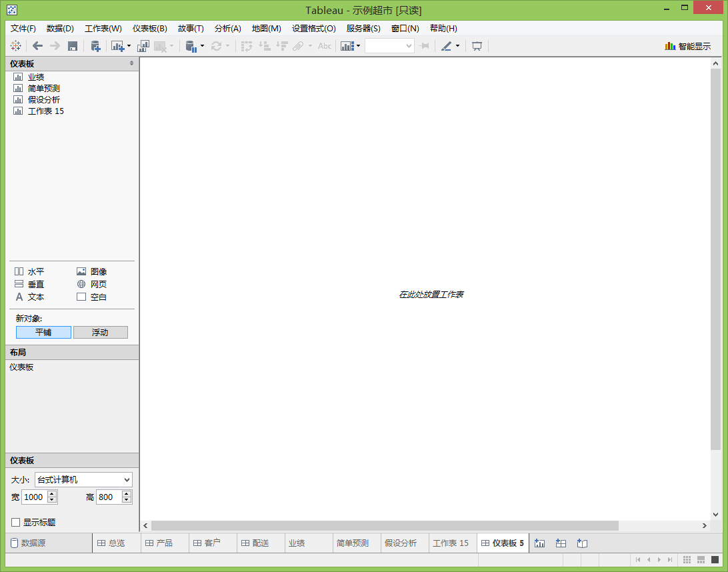Switch to the 产品 sheet tab

[165, 543]
